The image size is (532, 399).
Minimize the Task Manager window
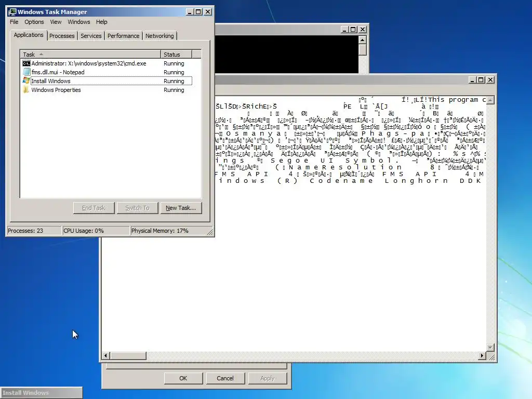[x=190, y=12]
